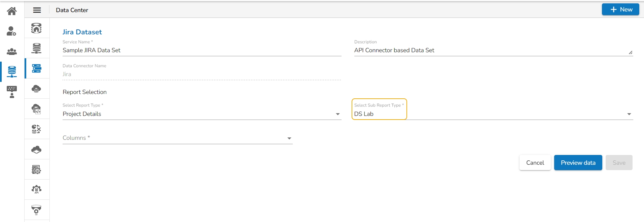
Task: Toggle the hamburger menu
Action: click(37, 10)
